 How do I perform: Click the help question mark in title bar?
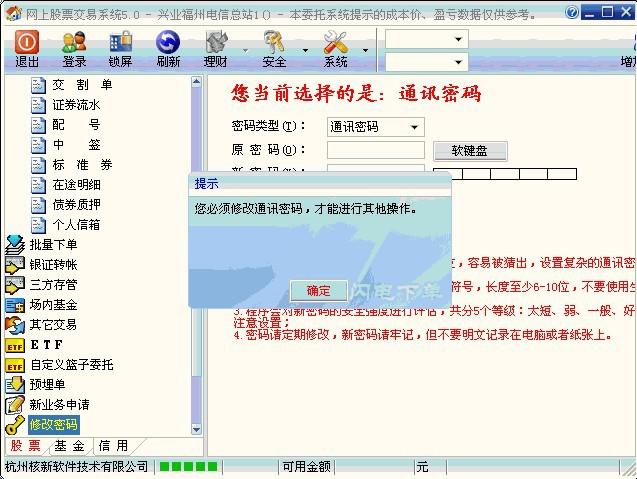[572, 12]
